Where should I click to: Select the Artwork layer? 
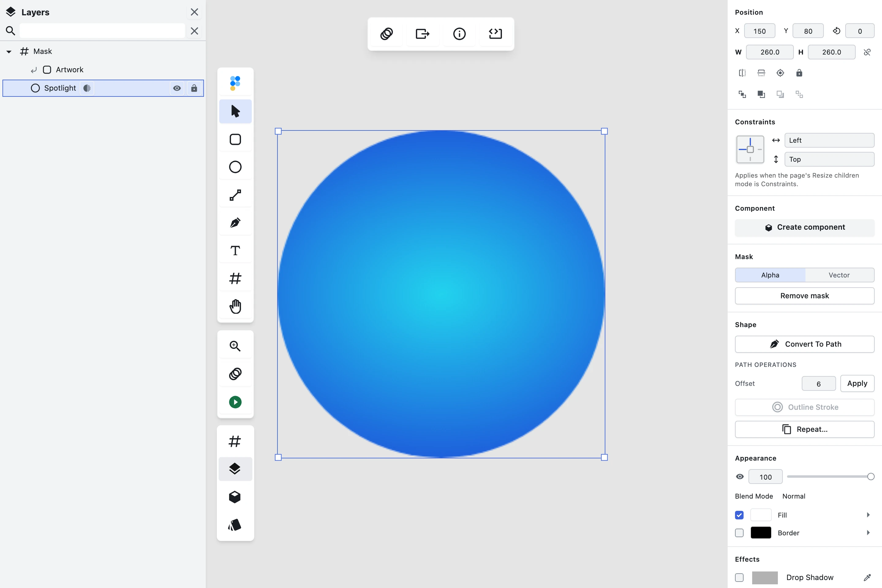[103, 70]
